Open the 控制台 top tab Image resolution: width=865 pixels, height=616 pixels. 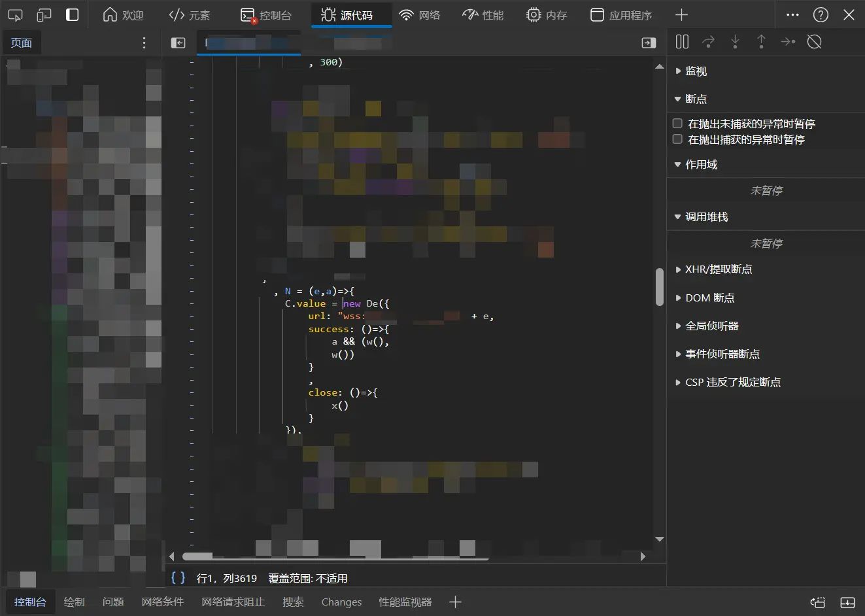click(x=265, y=15)
